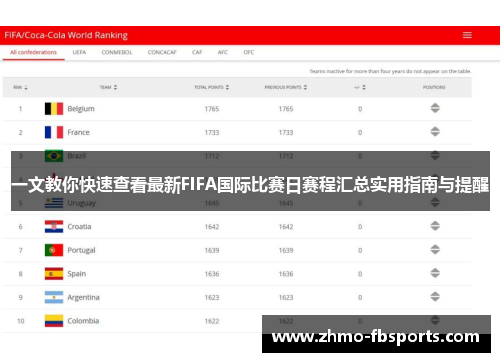Select the All confederations tab
Screen dimensions: 500x362
pos(33,52)
